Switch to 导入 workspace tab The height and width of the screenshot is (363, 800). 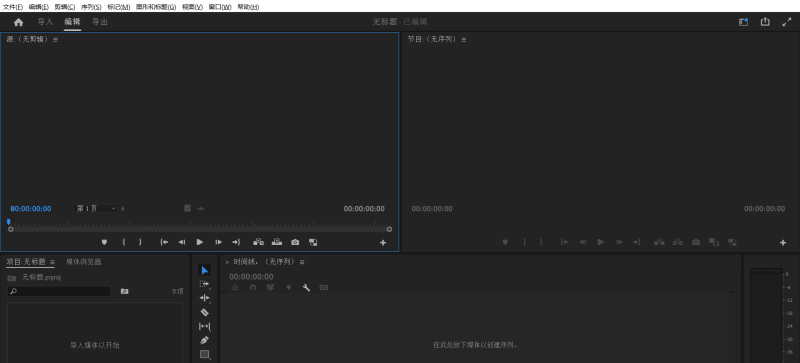click(x=45, y=22)
